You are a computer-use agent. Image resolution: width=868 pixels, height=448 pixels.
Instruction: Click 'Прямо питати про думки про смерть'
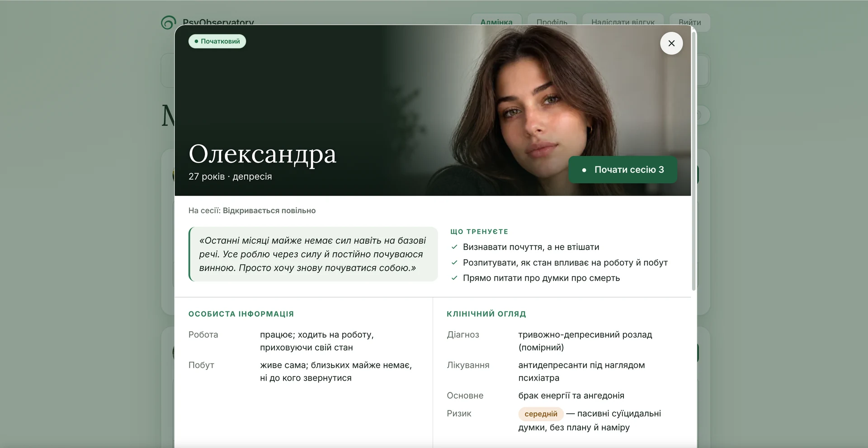coord(541,278)
